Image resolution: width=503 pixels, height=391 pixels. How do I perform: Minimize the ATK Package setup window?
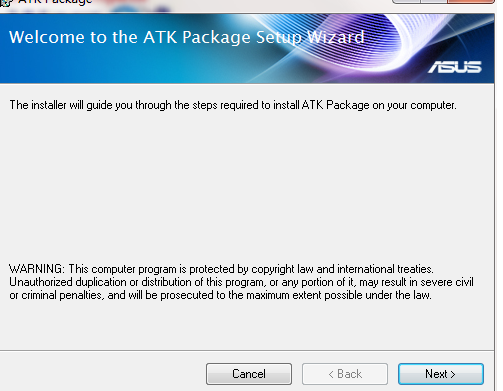(407, 1)
